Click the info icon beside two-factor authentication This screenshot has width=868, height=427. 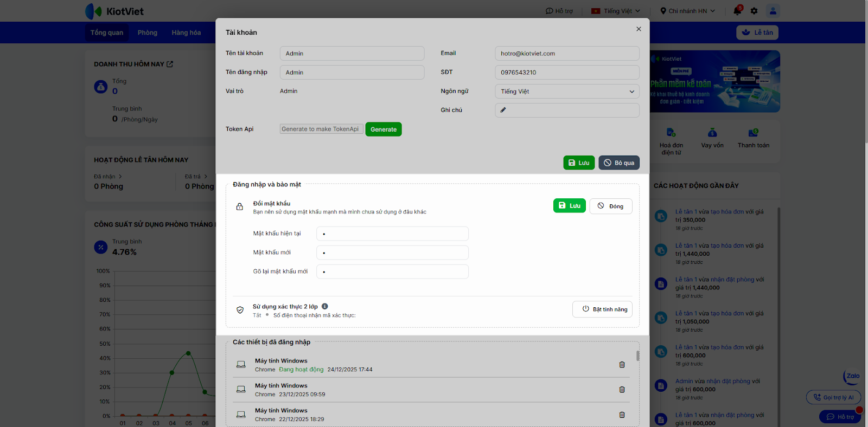click(325, 306)
